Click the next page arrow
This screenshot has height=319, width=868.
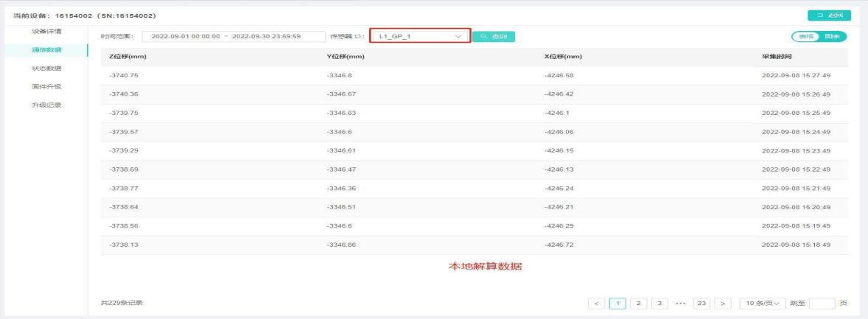[x=723, y=302]
